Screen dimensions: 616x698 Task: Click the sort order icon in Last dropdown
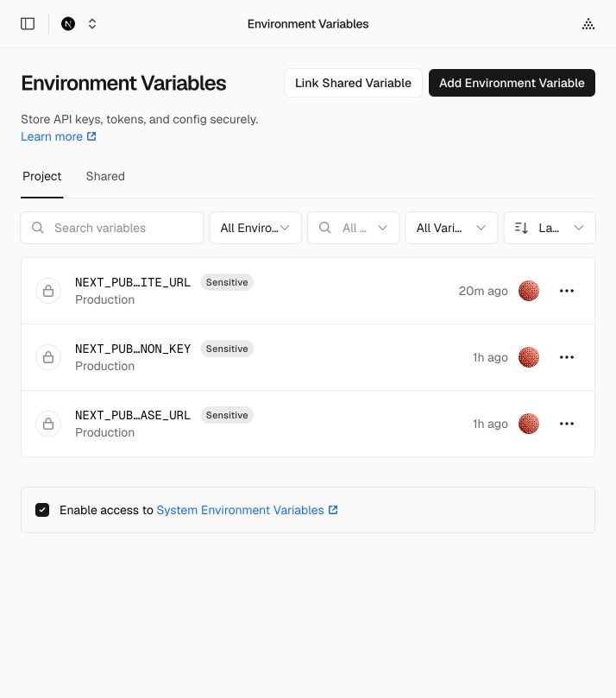(x=521, y=228)
